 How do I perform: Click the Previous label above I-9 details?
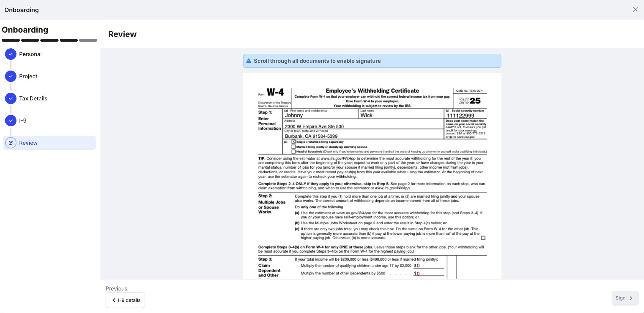[116, 288]
